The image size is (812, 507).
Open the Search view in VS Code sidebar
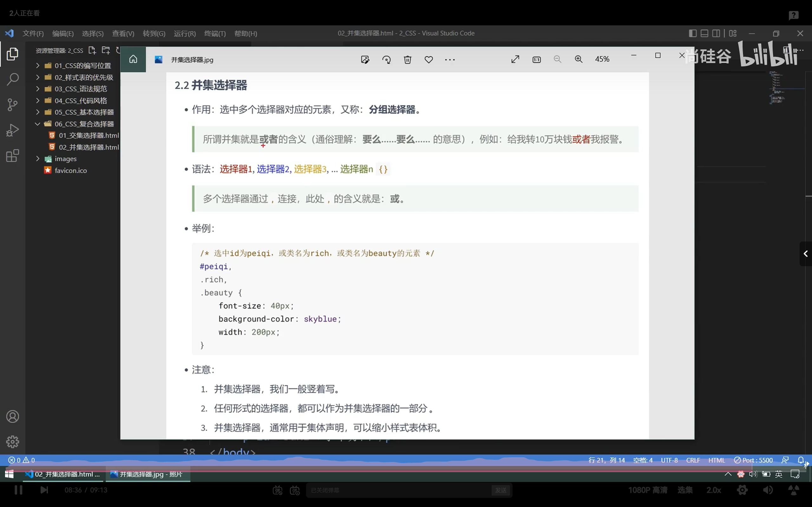click(12, 79)
